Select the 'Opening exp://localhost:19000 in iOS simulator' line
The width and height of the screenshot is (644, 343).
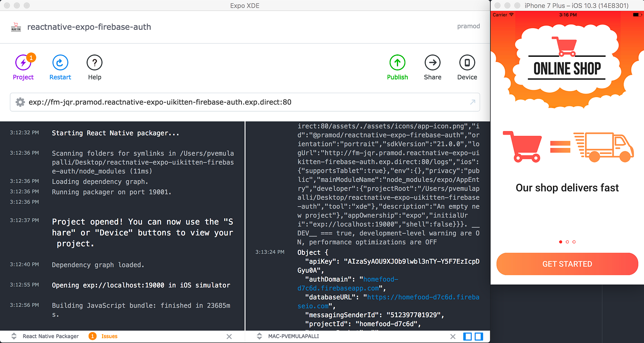(141, 285)
